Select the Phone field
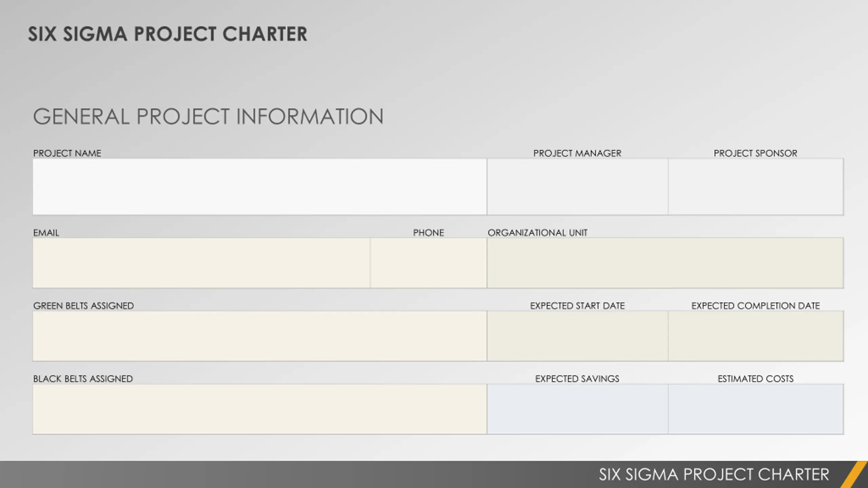Screen dimensions: 868x488 click(429, 263)
